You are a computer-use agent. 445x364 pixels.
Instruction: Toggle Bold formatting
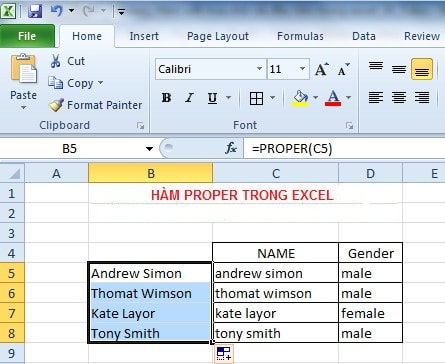tap(166, 98)
